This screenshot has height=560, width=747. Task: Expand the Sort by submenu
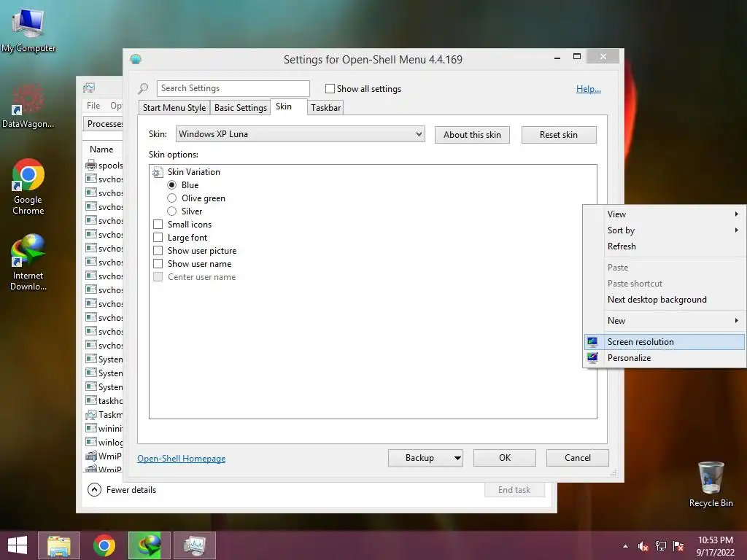pyautogui.click(x=665, y=230)
